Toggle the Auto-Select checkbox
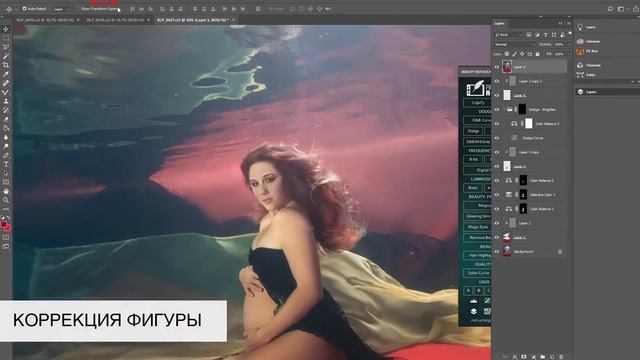 pyautogui.click(x=24, y=9)
